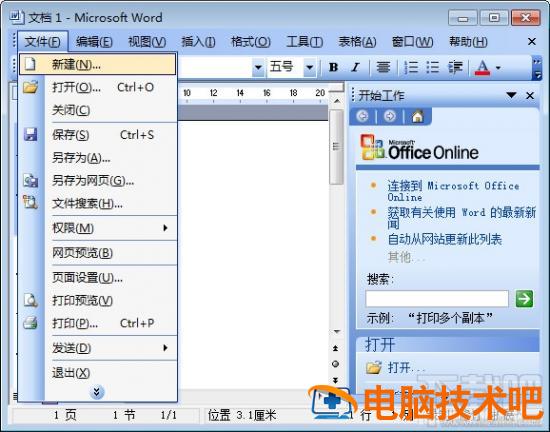
Task: Click the next page double-arrow browse button
Action: click(335, 380)
